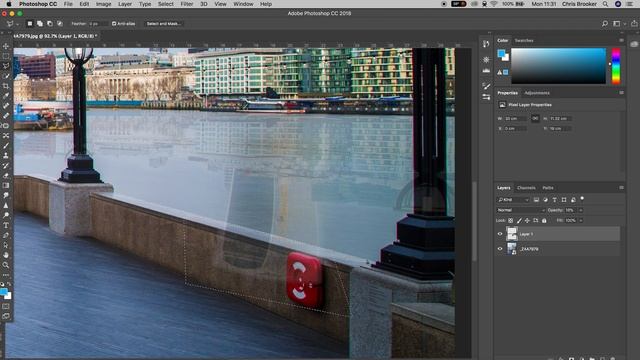
Task: Select the Path Selection tool
Action: click(6, 245)
